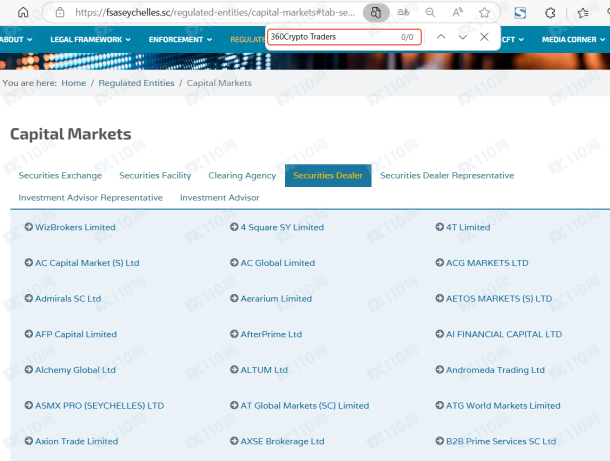Open AFP Capital Limited entry
Image resolution: width=610 pixels, height=461 pixels.
[76, 334]
